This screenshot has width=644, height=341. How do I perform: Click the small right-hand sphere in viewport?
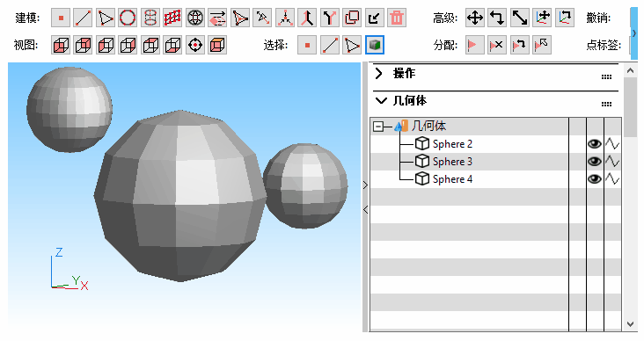point(305,185)
